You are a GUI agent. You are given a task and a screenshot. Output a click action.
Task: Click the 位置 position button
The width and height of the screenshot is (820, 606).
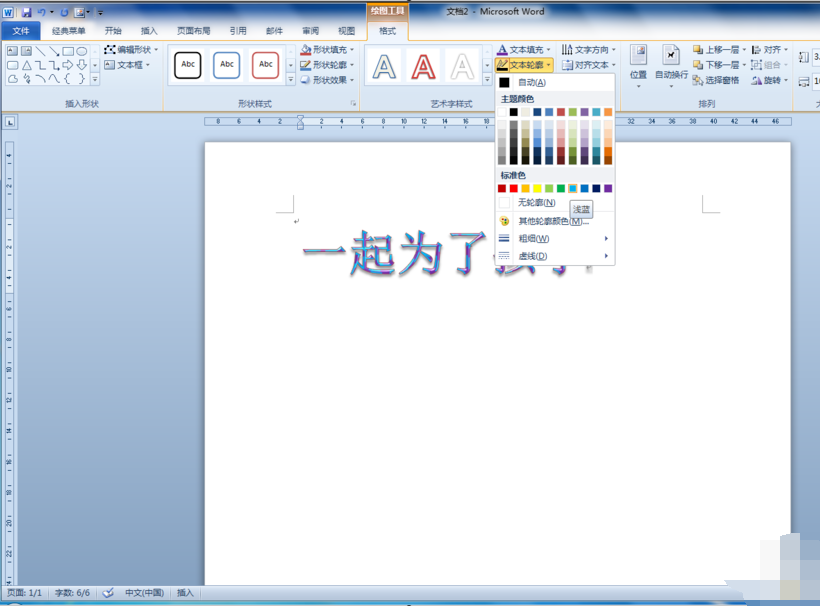(639, 66)
